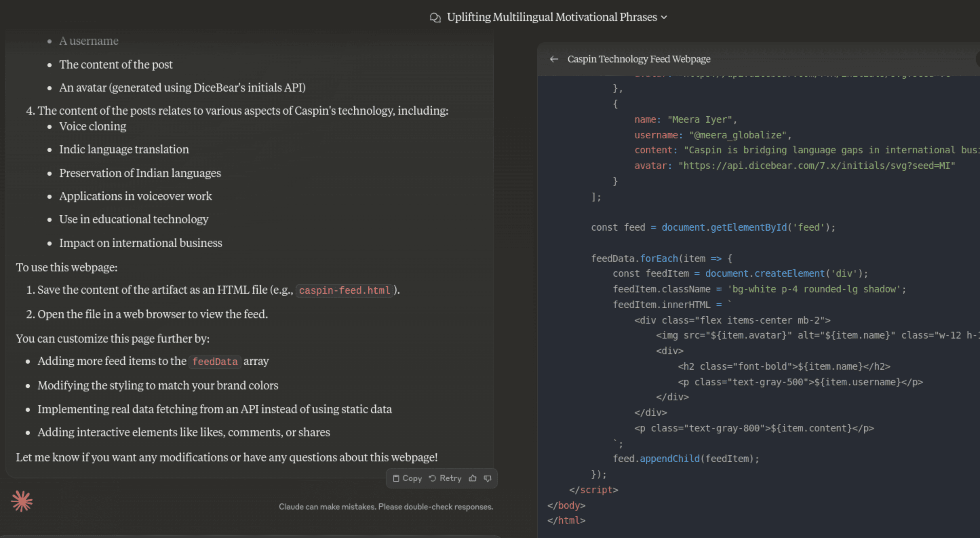Copy the response with Copy button
The width and height of the screenshot is (980, 538).
coord(407,478)
